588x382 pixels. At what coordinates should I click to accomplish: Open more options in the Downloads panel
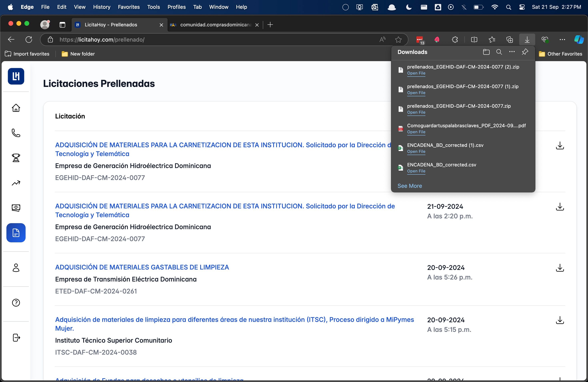512,52
